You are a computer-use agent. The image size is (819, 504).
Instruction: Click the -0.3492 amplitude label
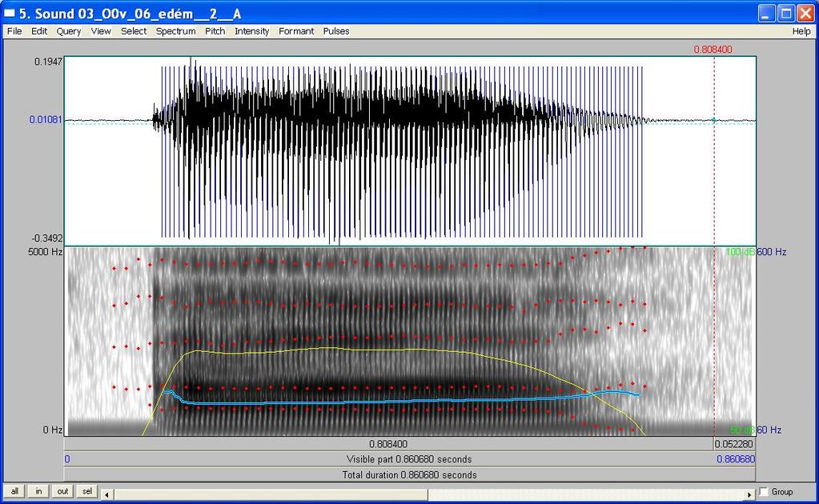click(x=47, y=238)
